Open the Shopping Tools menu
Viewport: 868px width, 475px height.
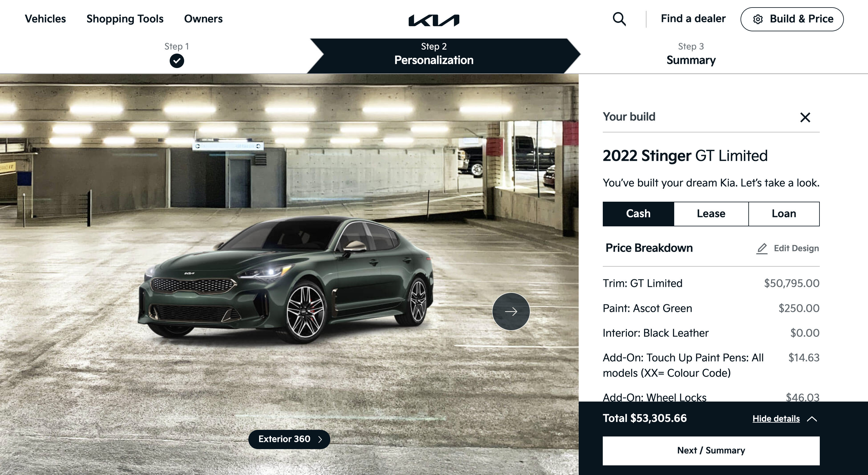pos(125,19)
